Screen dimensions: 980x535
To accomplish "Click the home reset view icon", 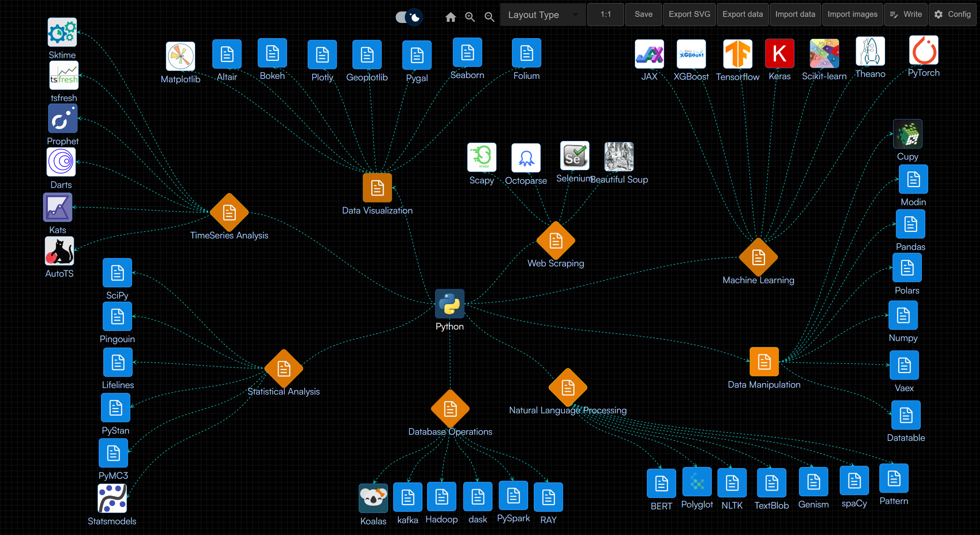I will [x=450, y=17].
